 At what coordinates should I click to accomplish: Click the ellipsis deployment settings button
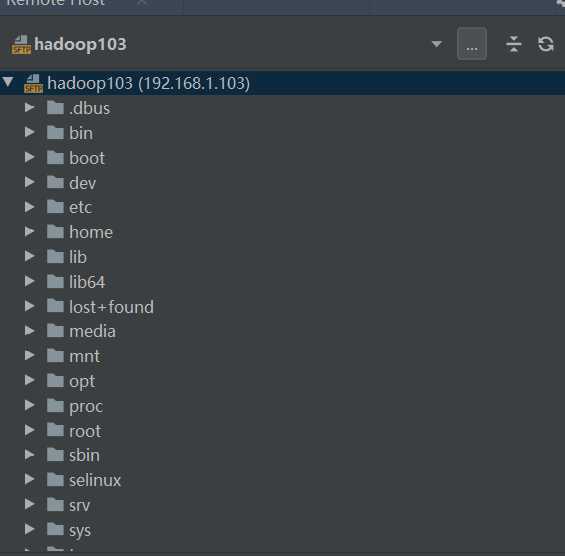click(x=472, y=44)
